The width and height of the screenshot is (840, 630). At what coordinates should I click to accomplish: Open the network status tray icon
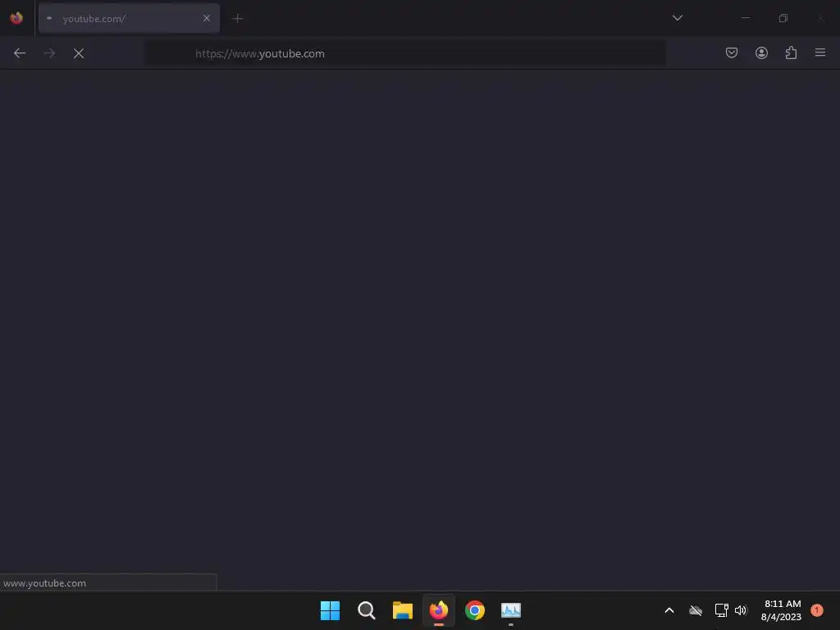click(x=721, y=610)
